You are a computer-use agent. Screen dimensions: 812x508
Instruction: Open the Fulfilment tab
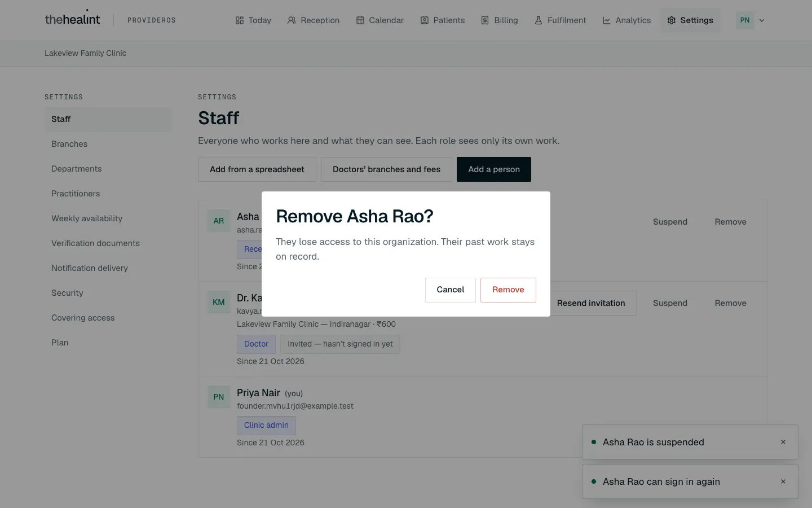(560, 20)
